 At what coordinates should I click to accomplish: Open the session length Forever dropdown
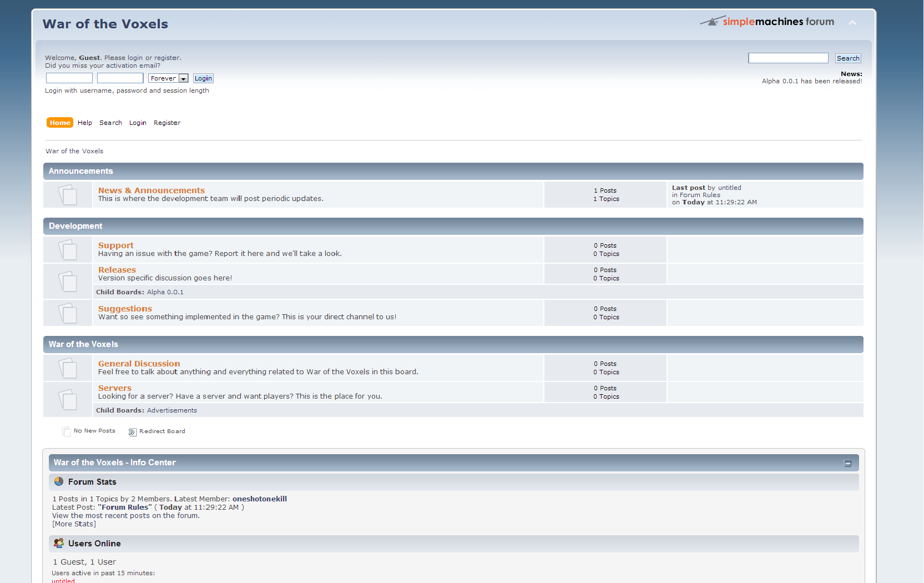tap(168, 78)
